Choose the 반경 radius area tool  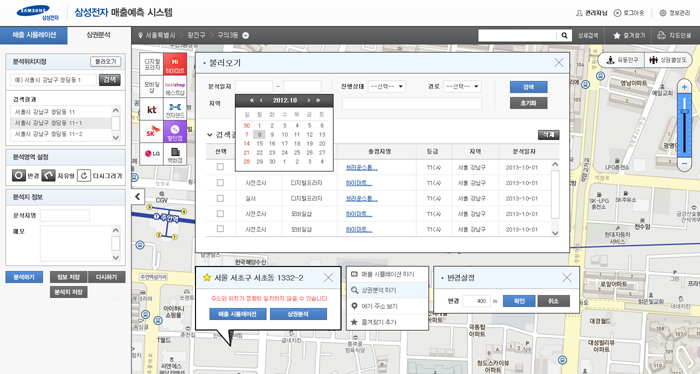pos(18,175)
